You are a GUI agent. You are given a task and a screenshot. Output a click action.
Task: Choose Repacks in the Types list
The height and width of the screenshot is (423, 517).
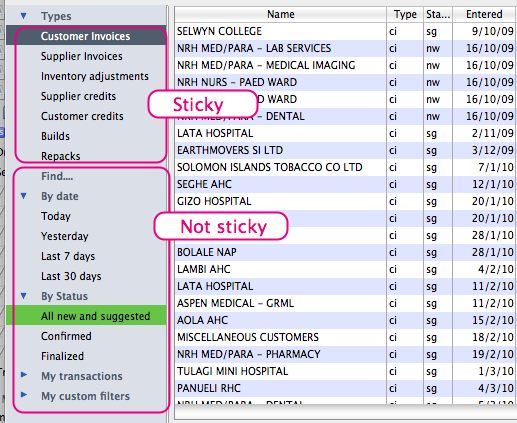pyautogui.click(x=86, y=156)
